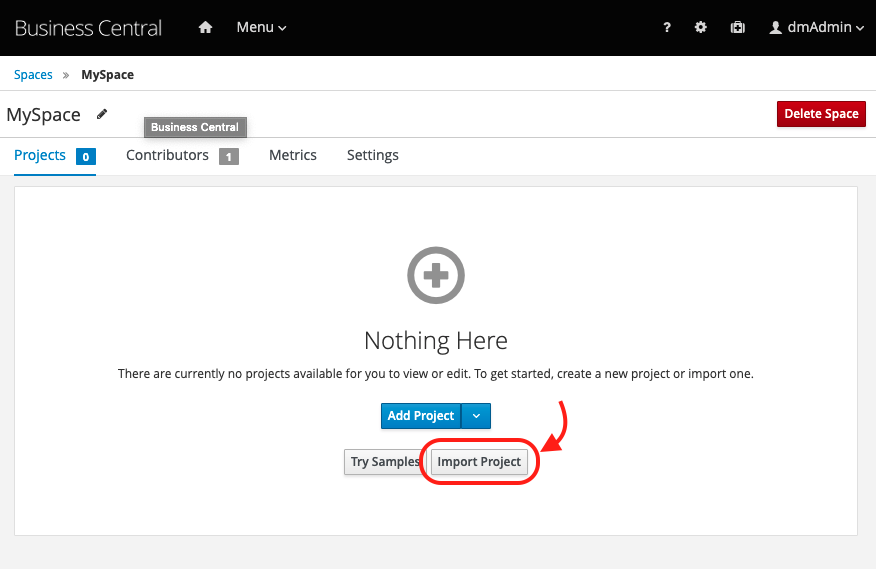
Task: Switch to the Projects tab
Action: click(40, 155)
